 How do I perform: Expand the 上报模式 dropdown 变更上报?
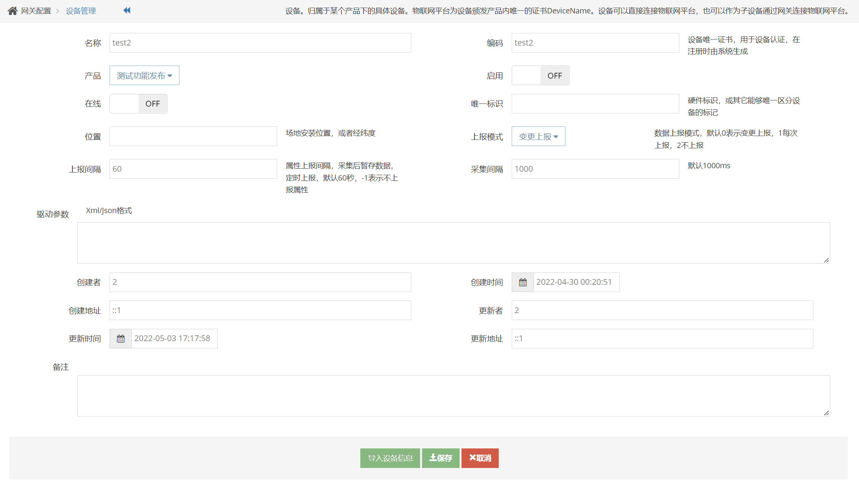point(538,136)
